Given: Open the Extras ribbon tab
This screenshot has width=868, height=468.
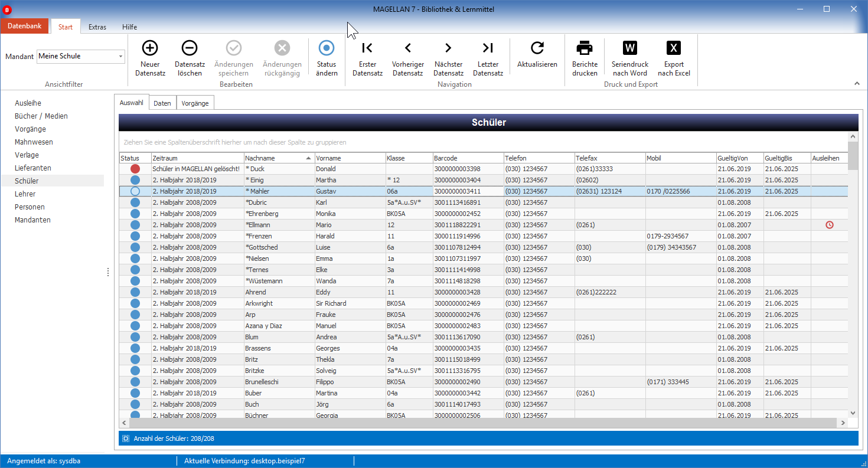Looking at the screenshot, I should (97, 27).
